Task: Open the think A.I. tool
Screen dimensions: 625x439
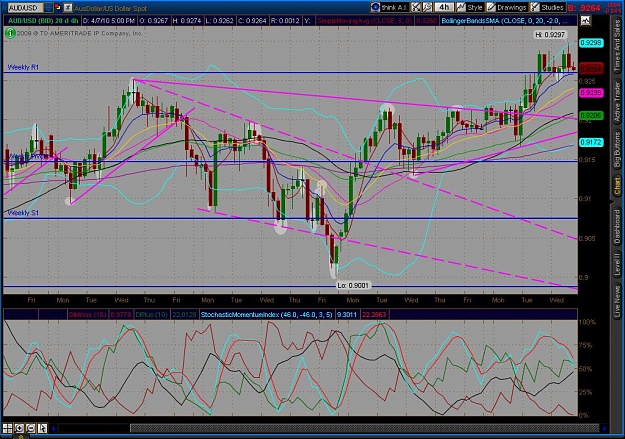Action: [389, 7]
